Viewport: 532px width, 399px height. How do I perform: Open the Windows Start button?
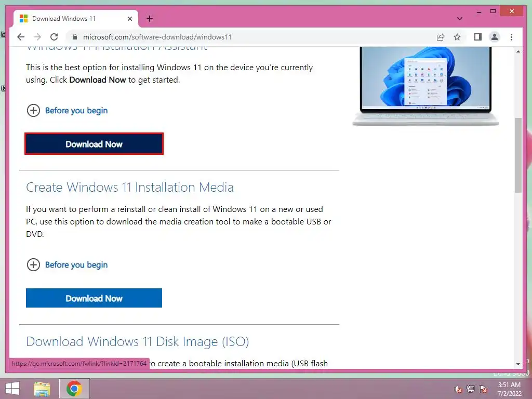(12, 389)
